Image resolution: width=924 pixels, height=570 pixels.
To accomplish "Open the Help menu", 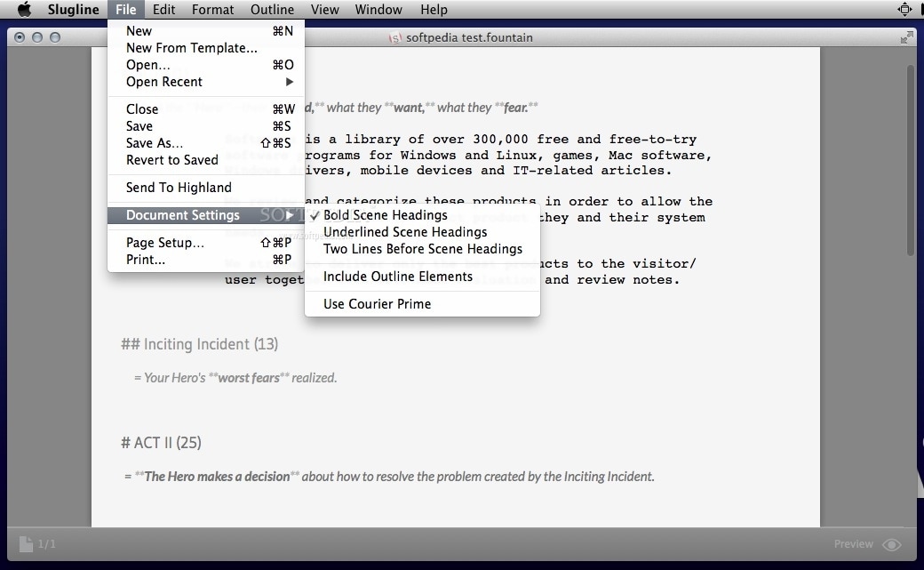I will point(434,10).
